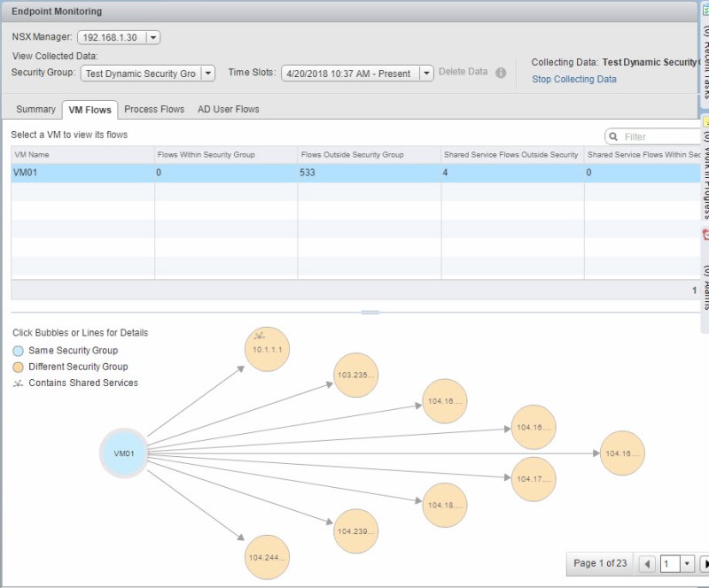Go to previous page of flows
709x588 pixels.
tap(647, 563)
